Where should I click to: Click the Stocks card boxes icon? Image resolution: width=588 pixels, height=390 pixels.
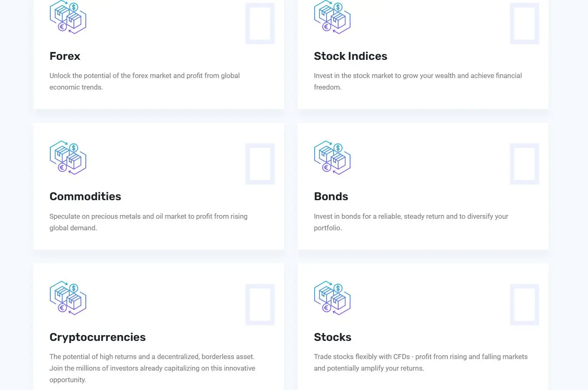coord(332,298)
